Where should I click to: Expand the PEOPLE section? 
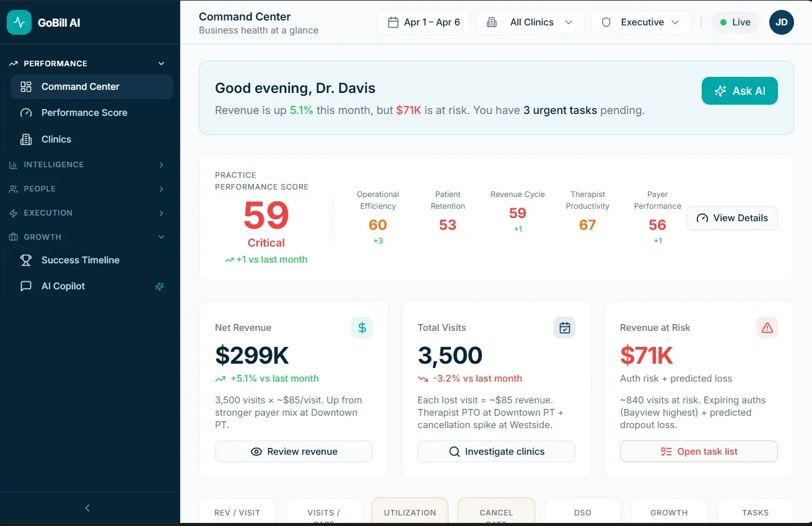(87, 189)
